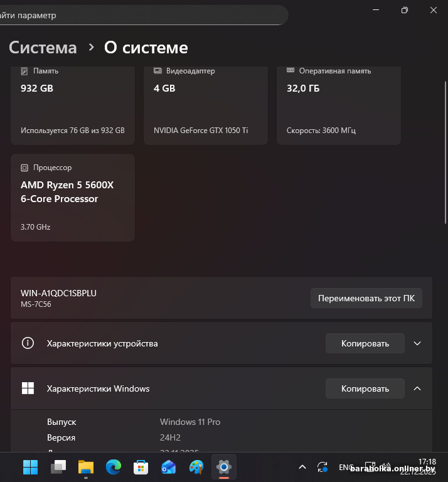Open Microsoft Edge from the taskbar
448x482 pixels.
click(x=113, y=467)
